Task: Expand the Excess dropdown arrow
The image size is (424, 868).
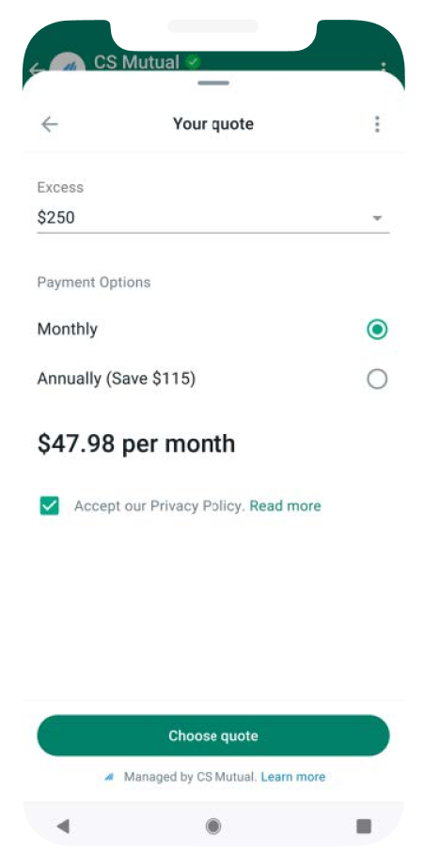Action: 377,218
